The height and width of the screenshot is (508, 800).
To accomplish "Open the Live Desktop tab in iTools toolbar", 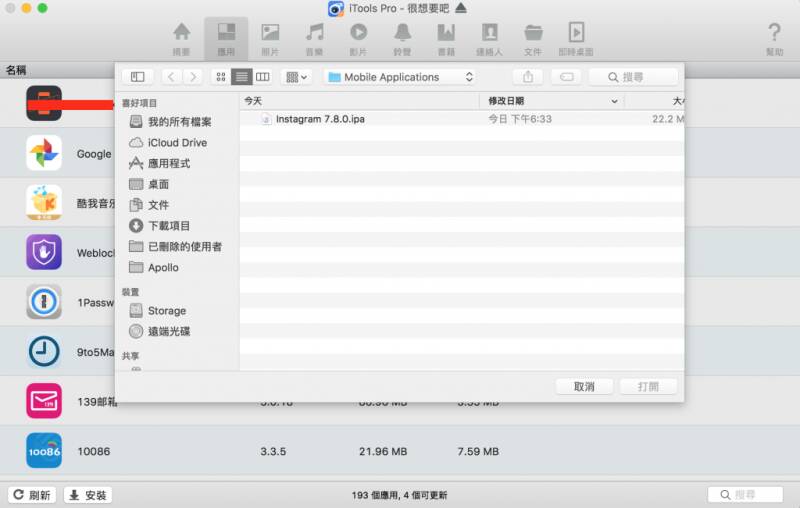I will click(x=576, y=39).
